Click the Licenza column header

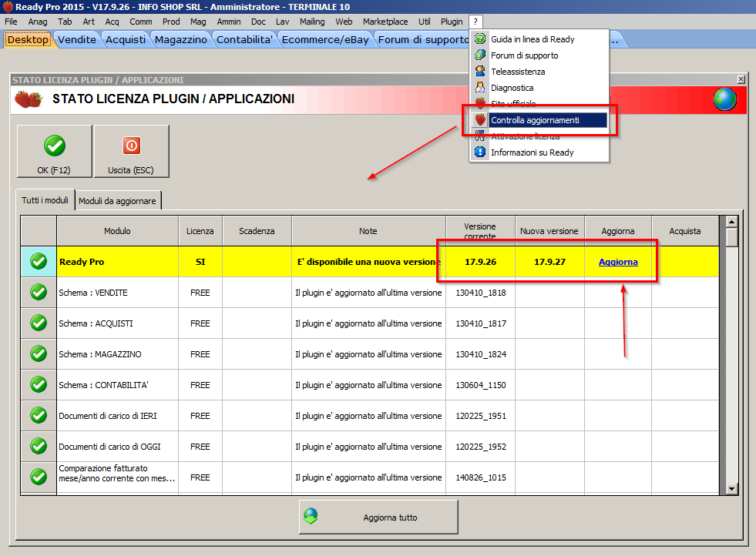tap(200, 231)
